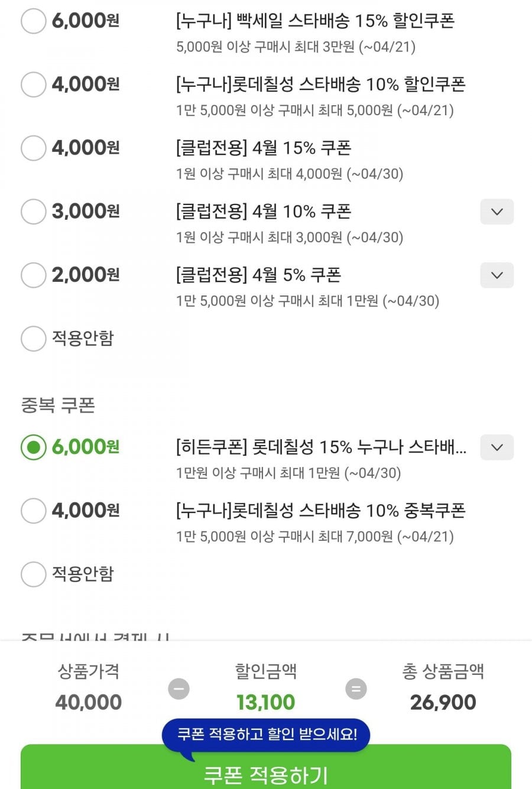Tap the 13,100 discount amount

click(265, 702)
